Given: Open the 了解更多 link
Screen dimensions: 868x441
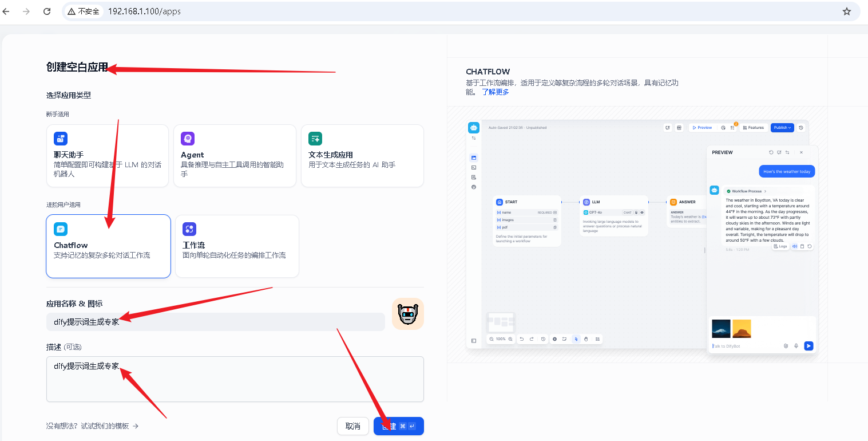Looking at the screenshot, I should pyautogui.click(x=495, y=92).
